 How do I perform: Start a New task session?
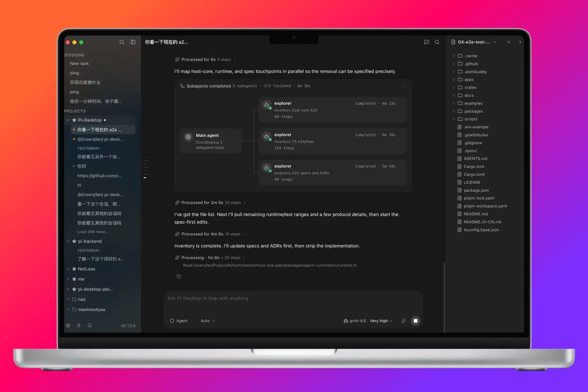[x=79, y=64]
